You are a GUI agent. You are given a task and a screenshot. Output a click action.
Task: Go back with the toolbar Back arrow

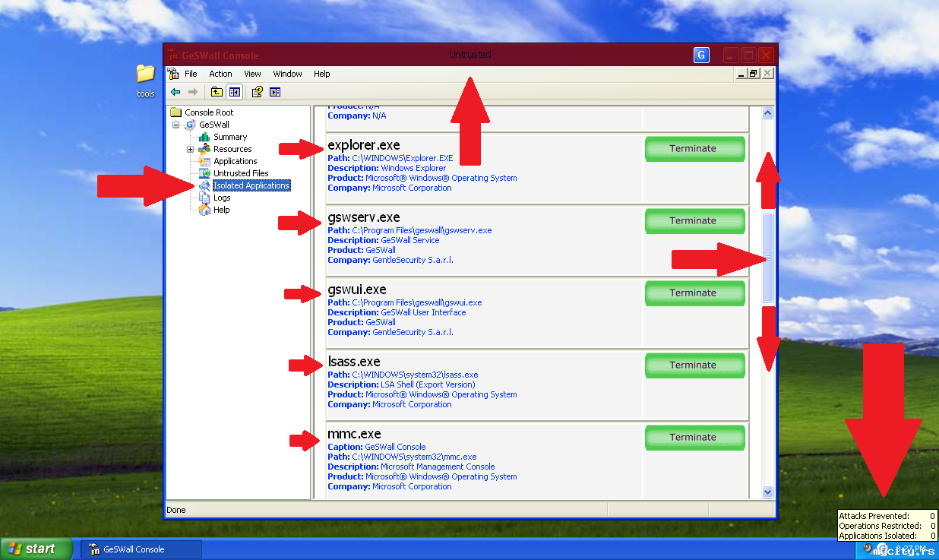click(x=175, y=92)
